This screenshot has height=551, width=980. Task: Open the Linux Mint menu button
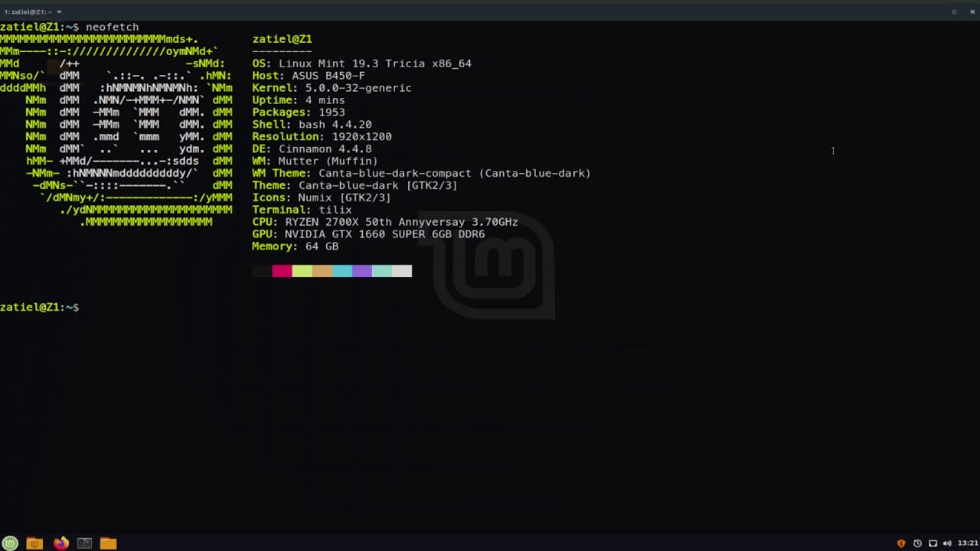pyautogui.click(x=11, y=543)
